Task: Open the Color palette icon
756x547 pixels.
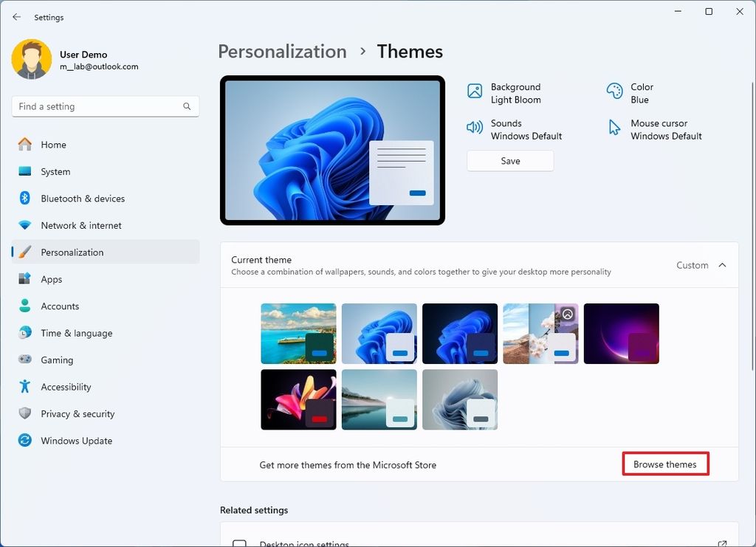Action: tap(614, 92)
